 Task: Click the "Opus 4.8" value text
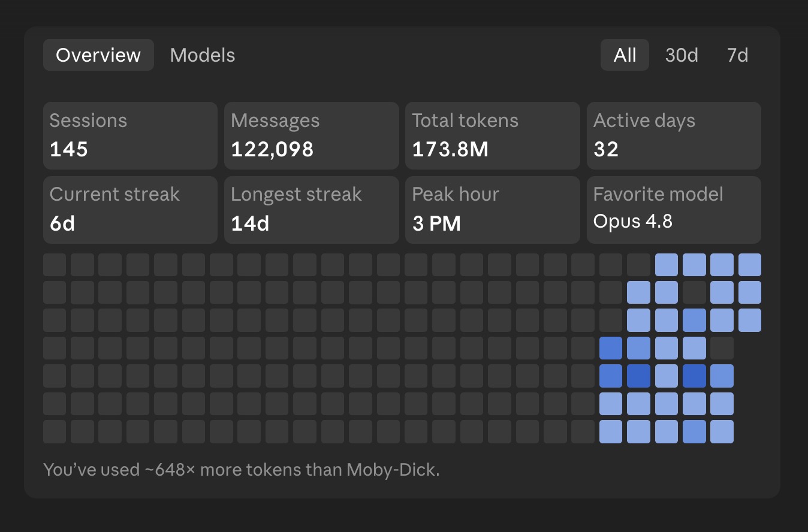(x=632, y=222)
